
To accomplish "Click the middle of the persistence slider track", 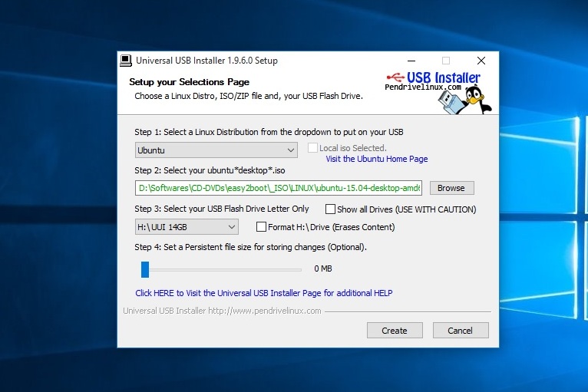I will (x=221, y=269).
